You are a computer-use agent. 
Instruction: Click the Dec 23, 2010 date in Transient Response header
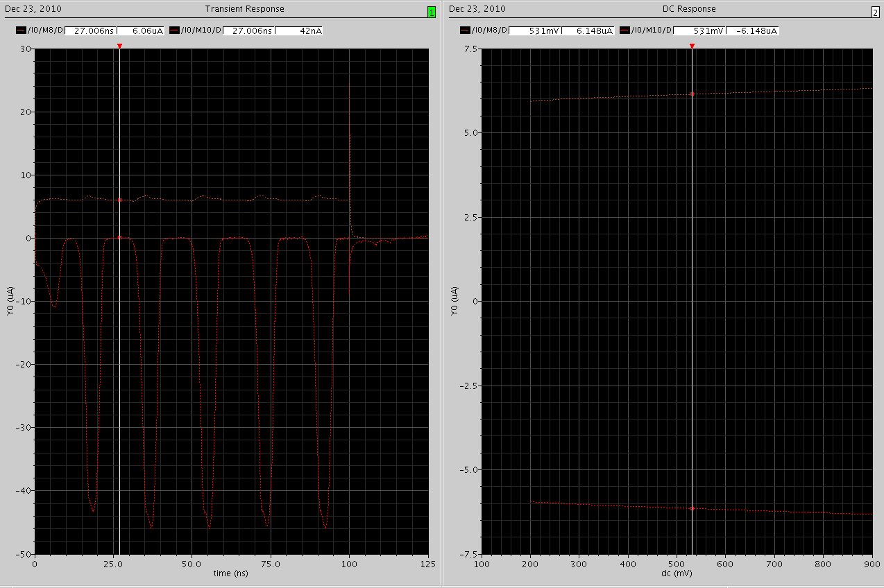pyautogui.click(x=33, y=9)
